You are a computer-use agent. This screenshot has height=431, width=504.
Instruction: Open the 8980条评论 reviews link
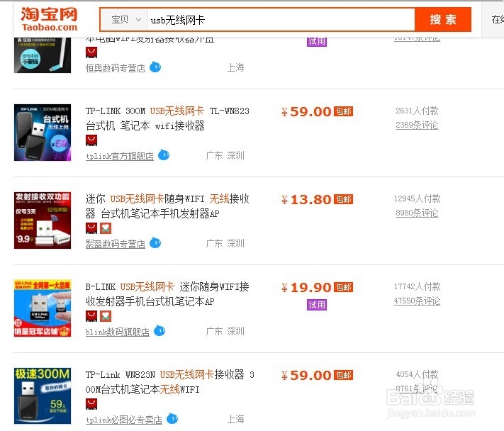pyautogui.click(x=417, y=213)
